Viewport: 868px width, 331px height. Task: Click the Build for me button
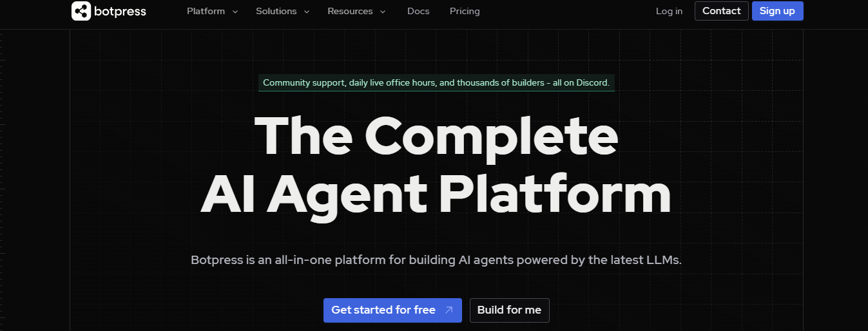[x=509, y=310]
